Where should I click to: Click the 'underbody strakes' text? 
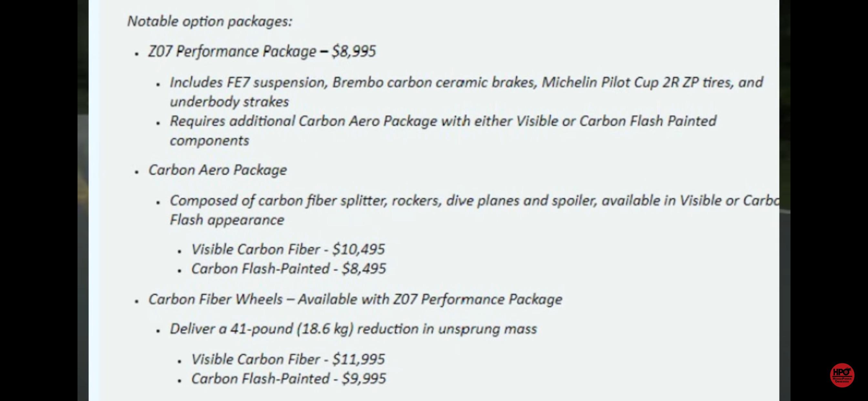[x=229, y=102]
